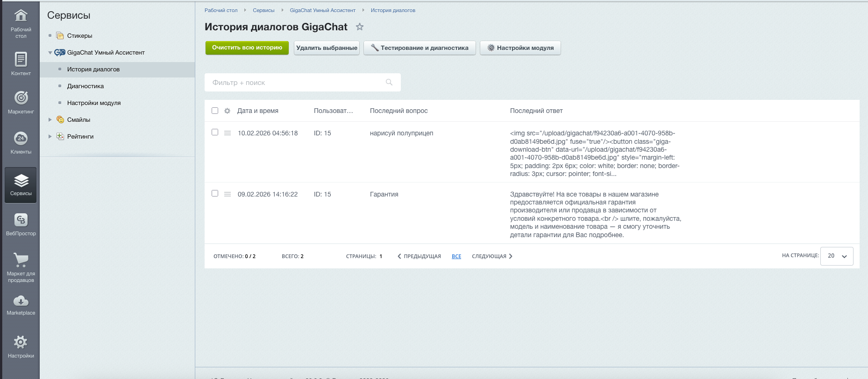Click Тестирование и диагностика button
Screen dimensions: 868x379
point(420,48)
